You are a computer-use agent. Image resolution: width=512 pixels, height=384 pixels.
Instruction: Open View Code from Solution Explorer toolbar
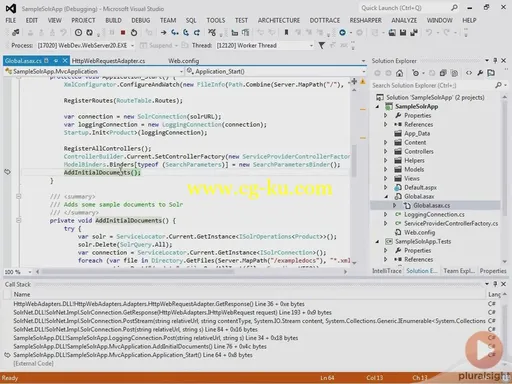coord(469,73)
